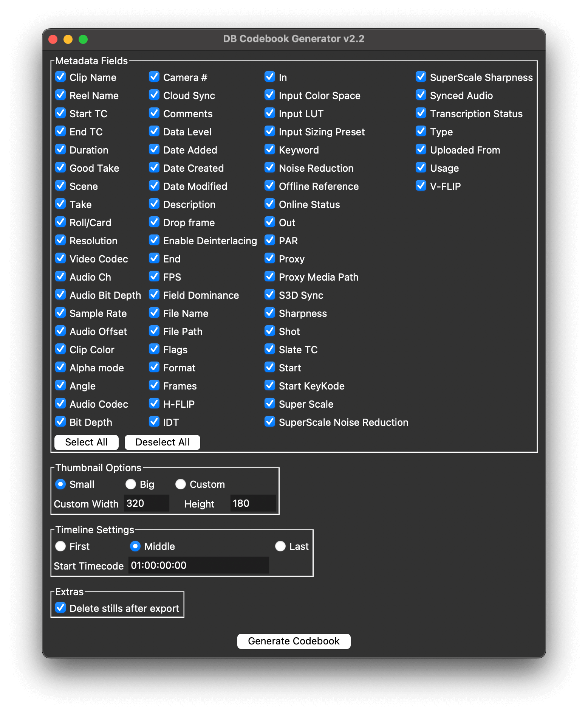Disable the Resolution field
This screenshot has height=714, width=588.
(x=60, y=240)
